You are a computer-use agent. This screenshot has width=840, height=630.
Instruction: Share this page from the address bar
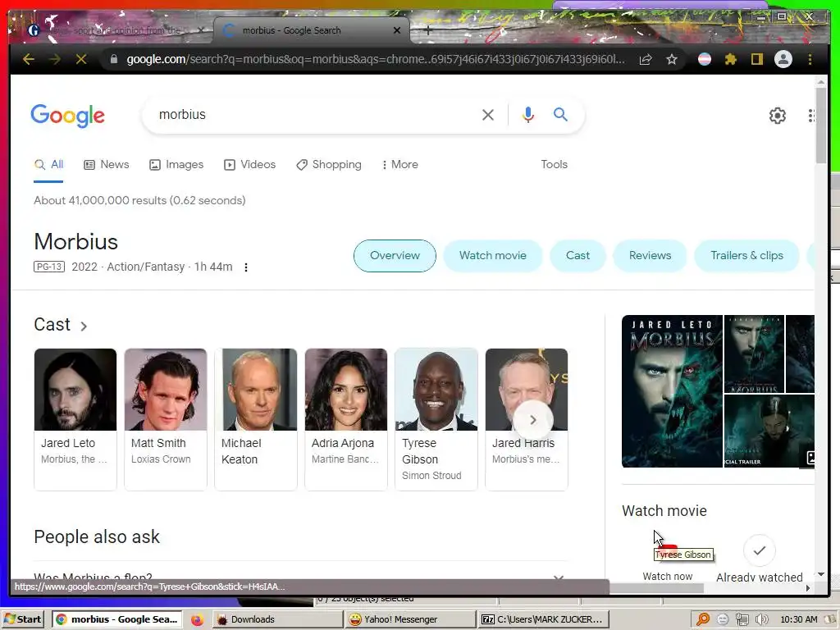(646, 59)
